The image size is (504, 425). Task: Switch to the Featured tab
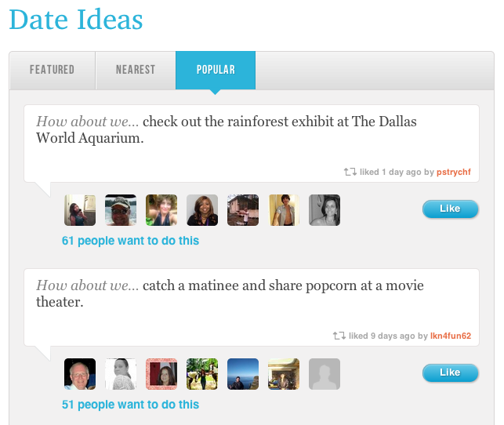[52, 70]
